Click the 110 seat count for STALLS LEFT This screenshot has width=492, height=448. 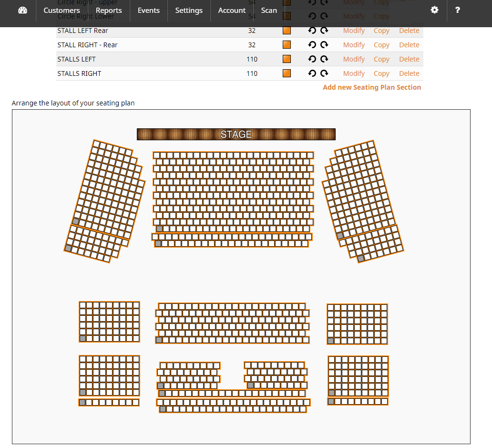252,59
